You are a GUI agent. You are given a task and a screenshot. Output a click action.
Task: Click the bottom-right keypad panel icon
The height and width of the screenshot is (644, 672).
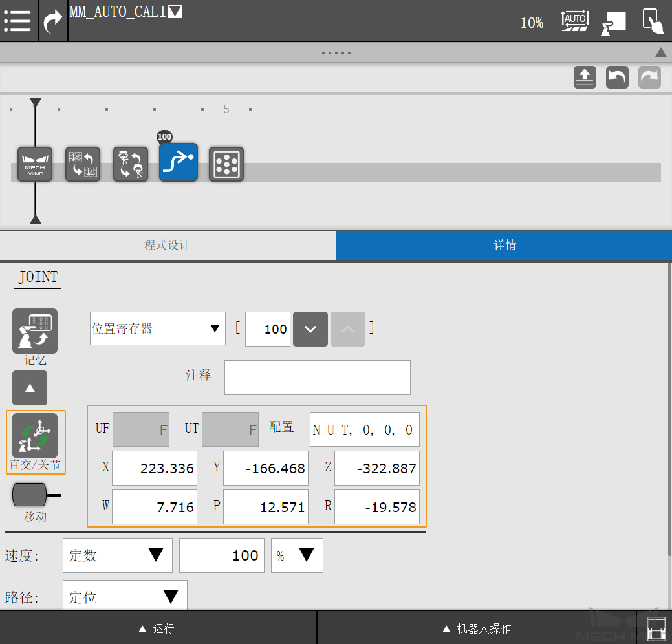(x=656, y=629)
